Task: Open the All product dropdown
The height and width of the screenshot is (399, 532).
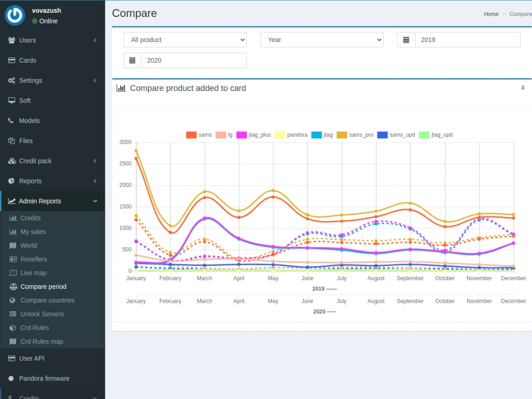Action: (x=185, y=40)
